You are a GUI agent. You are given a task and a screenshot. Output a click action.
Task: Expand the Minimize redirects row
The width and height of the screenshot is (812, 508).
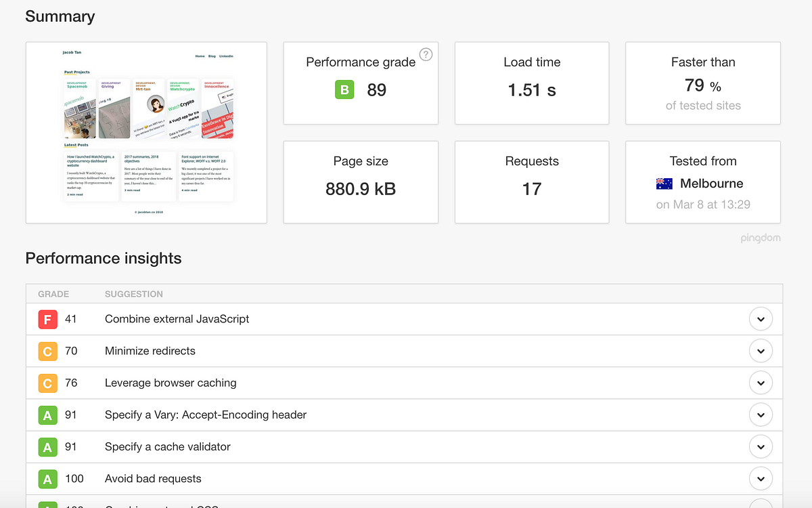(x=761, y=351)
